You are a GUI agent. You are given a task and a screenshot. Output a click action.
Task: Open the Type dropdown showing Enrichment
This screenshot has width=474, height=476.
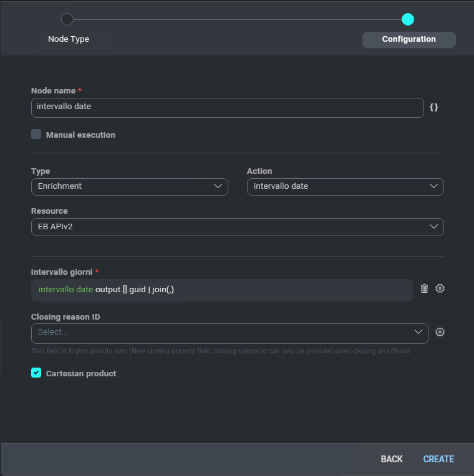(x=129, y=186)
